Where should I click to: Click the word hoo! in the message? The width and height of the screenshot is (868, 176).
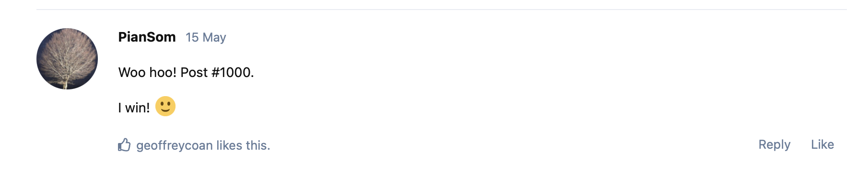click(163, 72)
